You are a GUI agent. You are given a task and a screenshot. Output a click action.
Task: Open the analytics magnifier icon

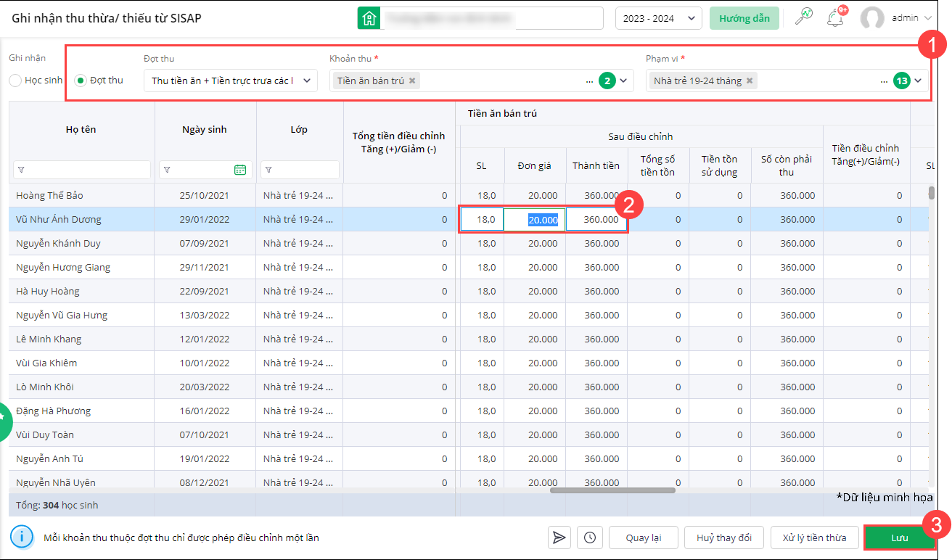[804, 17]
